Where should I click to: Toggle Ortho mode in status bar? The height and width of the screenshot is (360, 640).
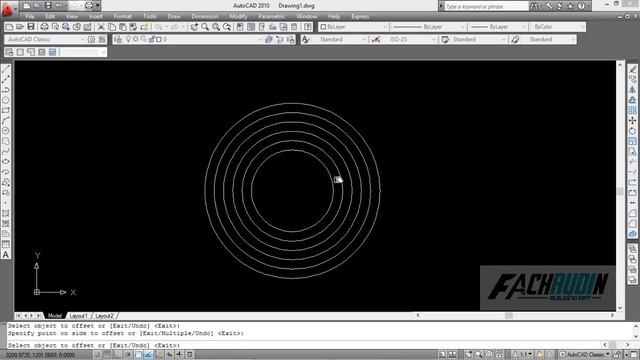[117, 355]
